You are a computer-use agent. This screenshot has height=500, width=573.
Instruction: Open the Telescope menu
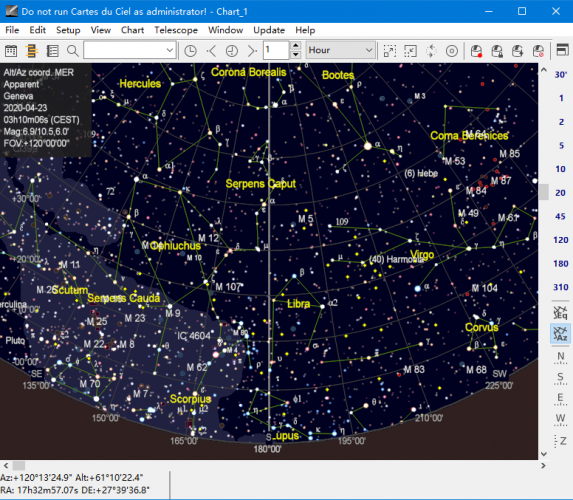click(176, 30)
